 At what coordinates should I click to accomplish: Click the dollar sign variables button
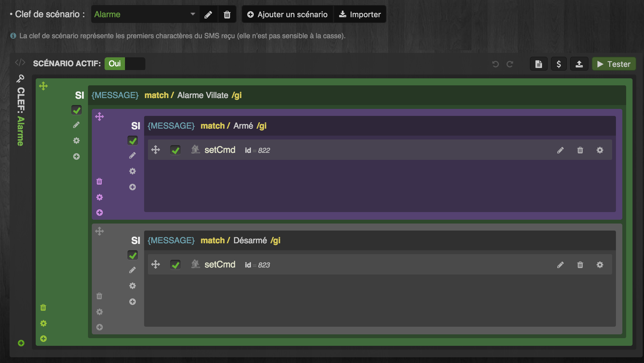tap(559, 64)
